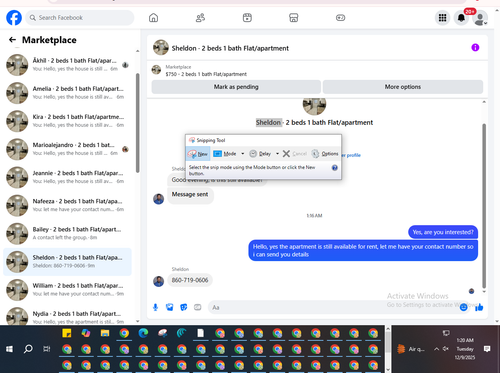Open Copilot from taskbar
The width and height of the screenshot is (500, 373).
86,333
